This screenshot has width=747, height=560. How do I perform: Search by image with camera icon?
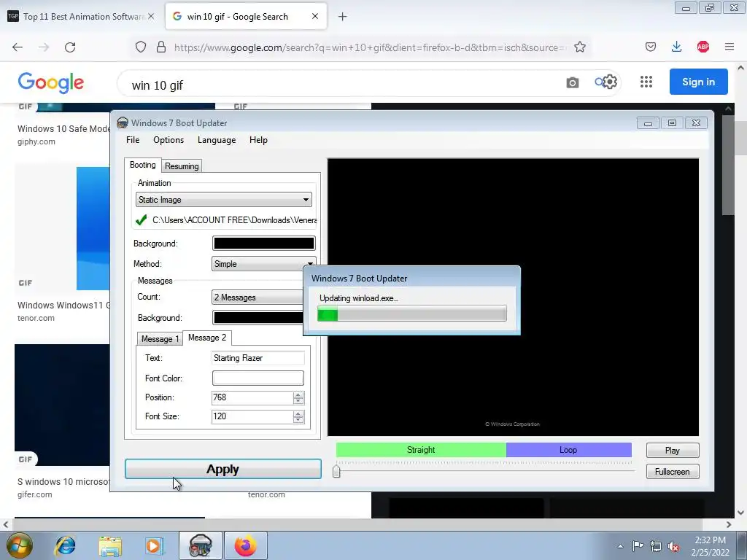point(572,83)
